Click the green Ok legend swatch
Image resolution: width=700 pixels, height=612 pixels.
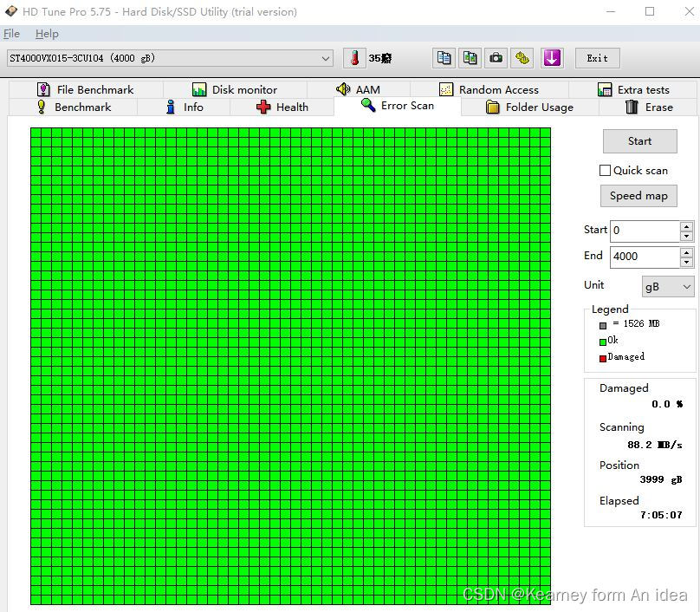[603, 342]
